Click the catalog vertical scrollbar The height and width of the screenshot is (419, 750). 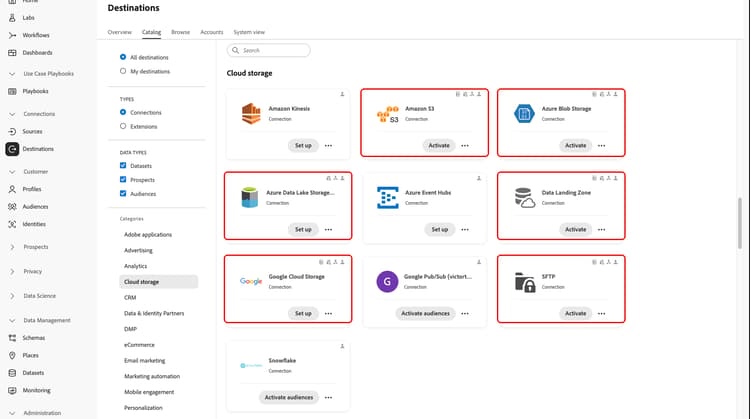(x=740, y=223)
